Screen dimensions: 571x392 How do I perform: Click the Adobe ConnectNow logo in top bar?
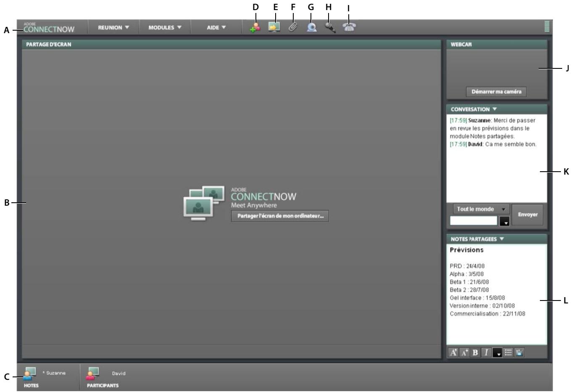pyautogui.click(x=49, y=28)
